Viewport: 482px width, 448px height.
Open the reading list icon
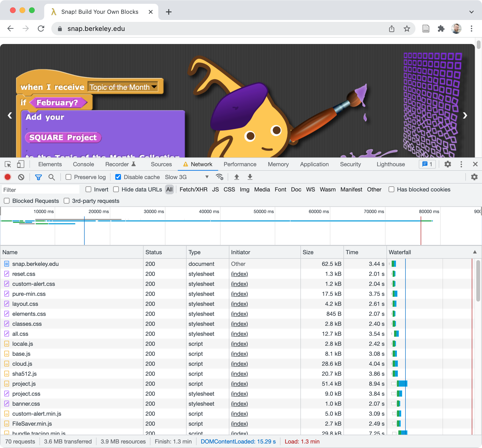(x=425, y=29)
